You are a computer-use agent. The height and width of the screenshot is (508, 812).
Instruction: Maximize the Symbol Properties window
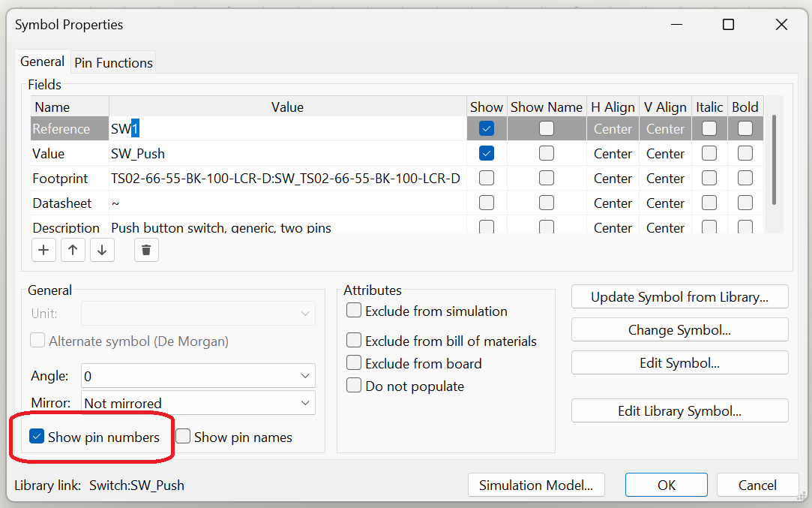pos(728,25)
